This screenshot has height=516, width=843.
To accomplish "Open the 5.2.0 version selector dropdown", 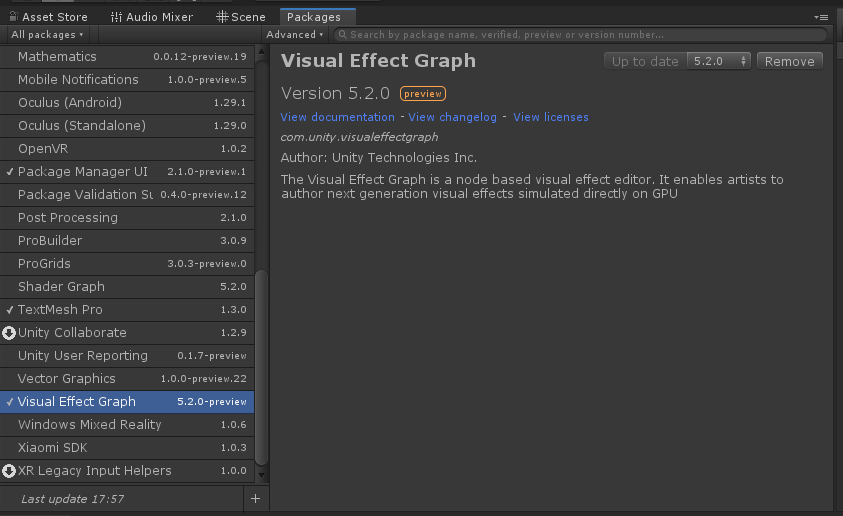I will [x=719, y=61].
